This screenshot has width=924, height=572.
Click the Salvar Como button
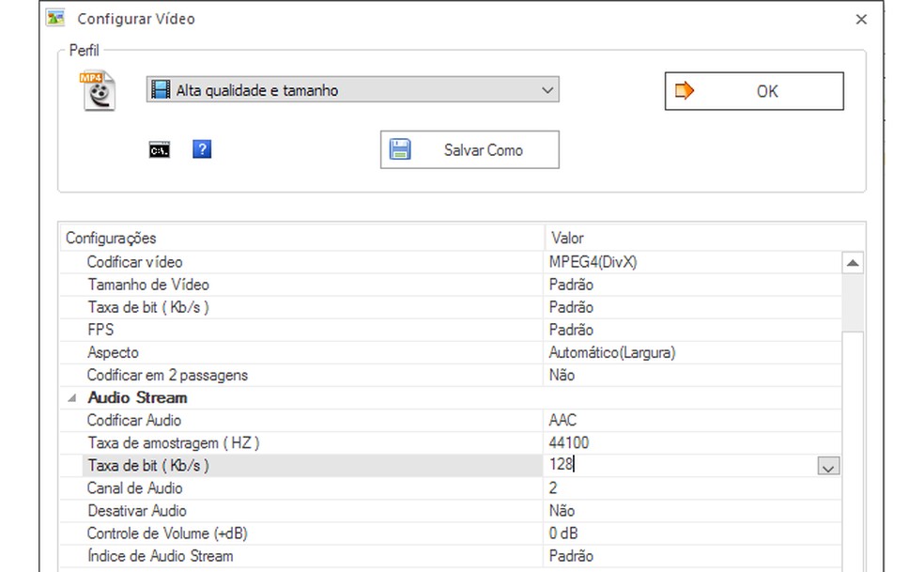coord(470,149)
